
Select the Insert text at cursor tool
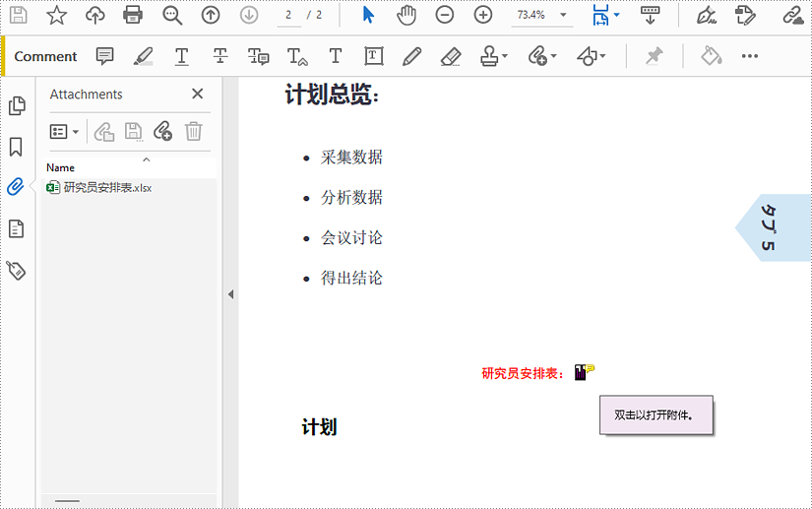click(297, 56)
